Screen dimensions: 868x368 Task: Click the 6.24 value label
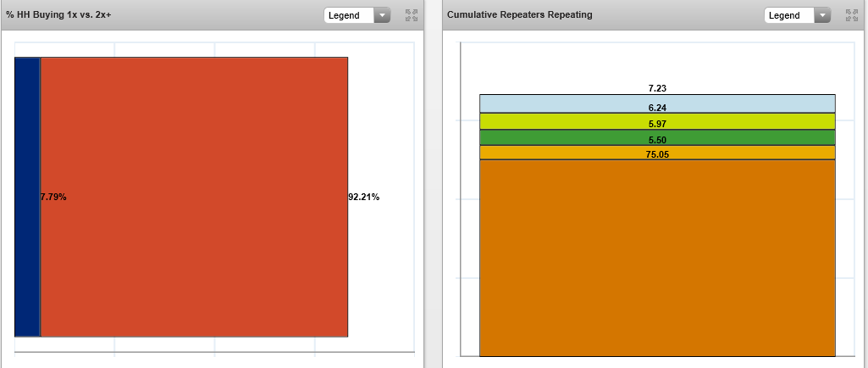(x=657, y=108)
